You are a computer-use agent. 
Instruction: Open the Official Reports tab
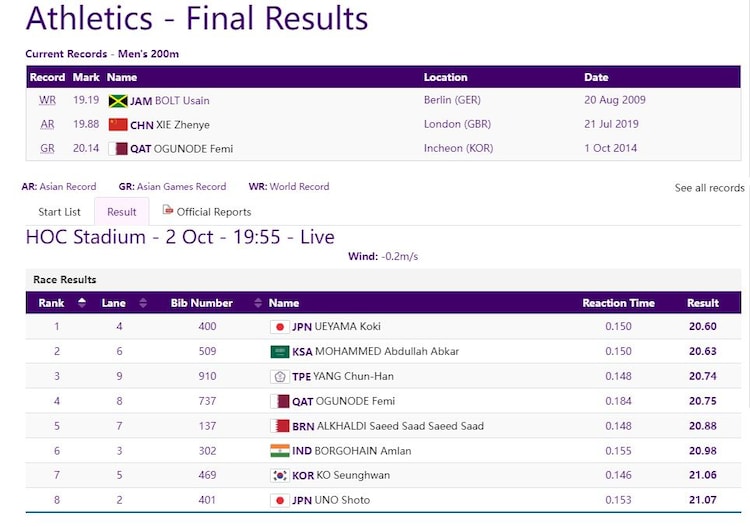(x=213, y=212)
